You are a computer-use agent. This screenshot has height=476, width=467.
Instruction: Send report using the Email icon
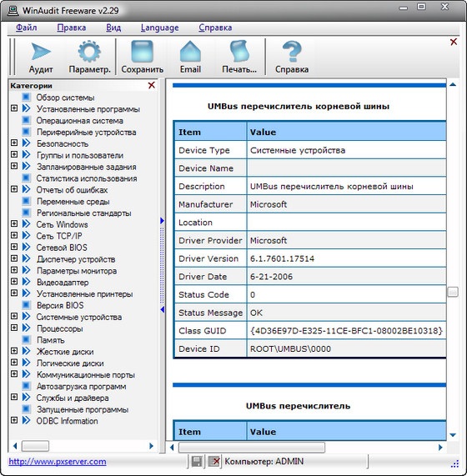(190, 52)
